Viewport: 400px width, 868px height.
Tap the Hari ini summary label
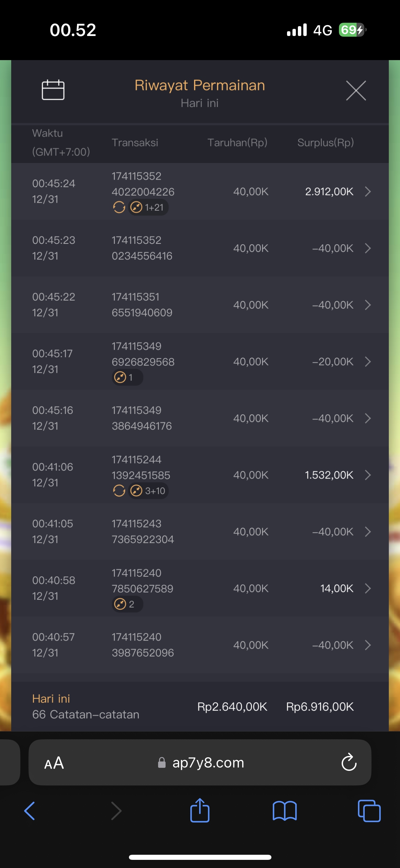click(x=51, y=699)
